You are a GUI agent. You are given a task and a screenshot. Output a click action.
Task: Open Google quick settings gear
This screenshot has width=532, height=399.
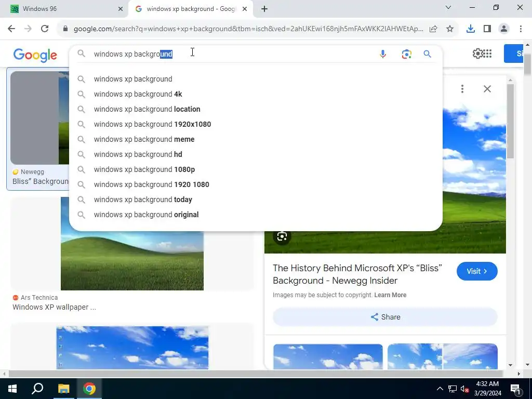coord(477,54)
